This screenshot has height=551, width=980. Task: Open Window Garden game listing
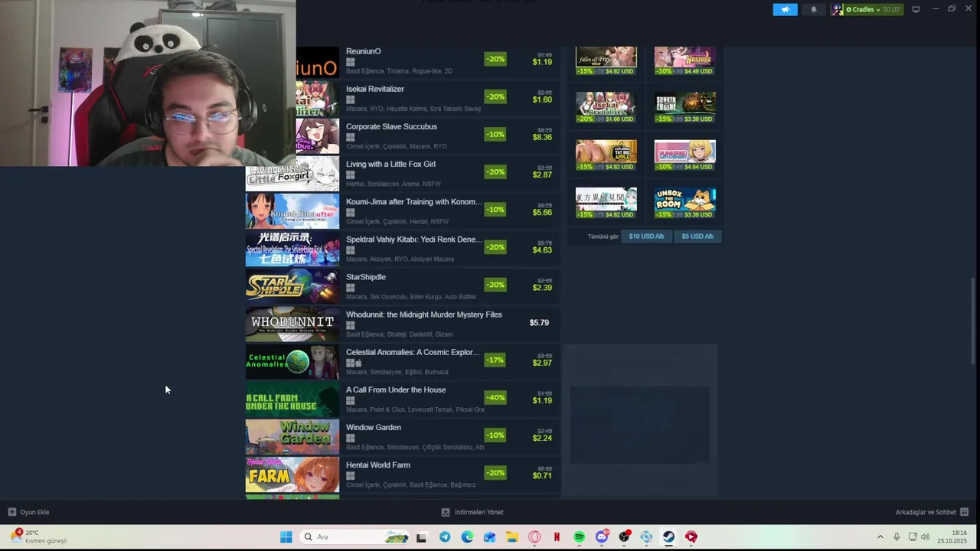click(373, 427)
